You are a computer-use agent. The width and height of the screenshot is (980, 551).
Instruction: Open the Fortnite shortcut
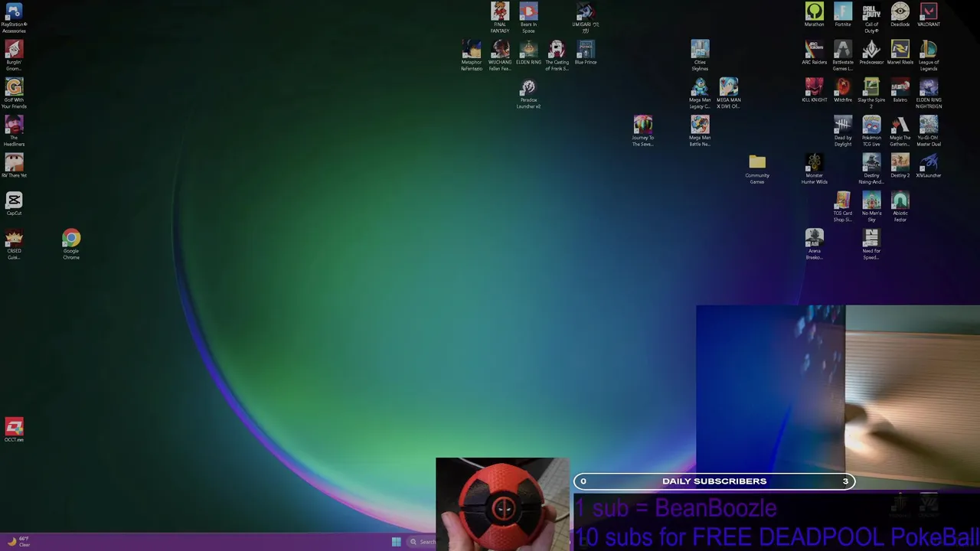[843, 15]
